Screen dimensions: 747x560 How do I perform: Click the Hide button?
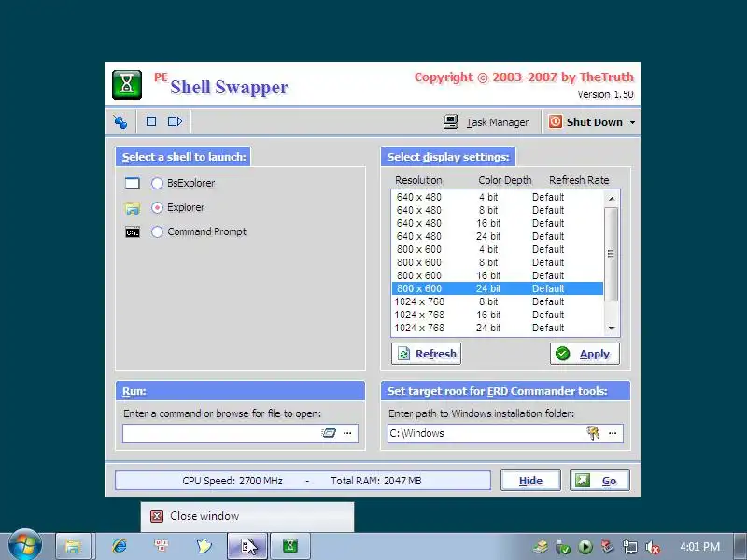click(x=530, y=481)
